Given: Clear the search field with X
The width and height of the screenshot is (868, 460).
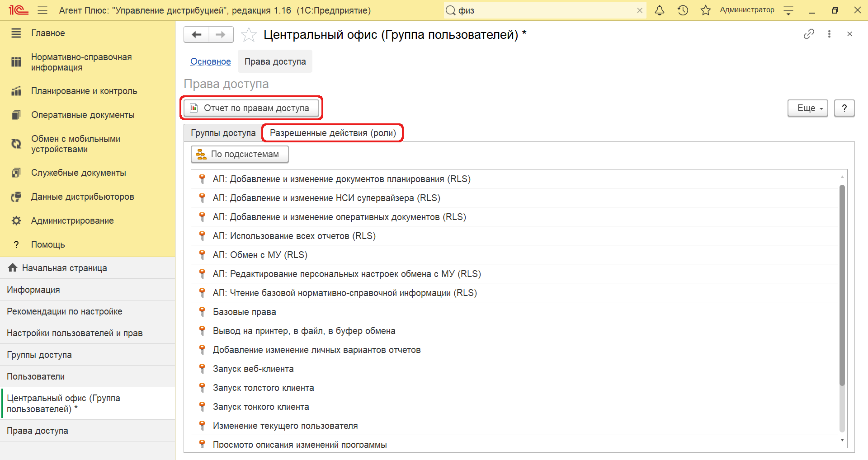Looking at the screenshot, I should (640, 10).
